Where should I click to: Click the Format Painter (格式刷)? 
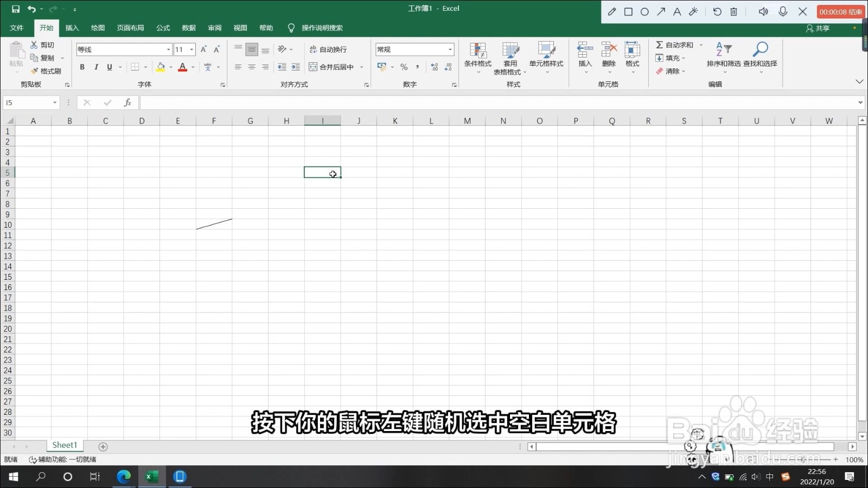click(x=46, y=71)
